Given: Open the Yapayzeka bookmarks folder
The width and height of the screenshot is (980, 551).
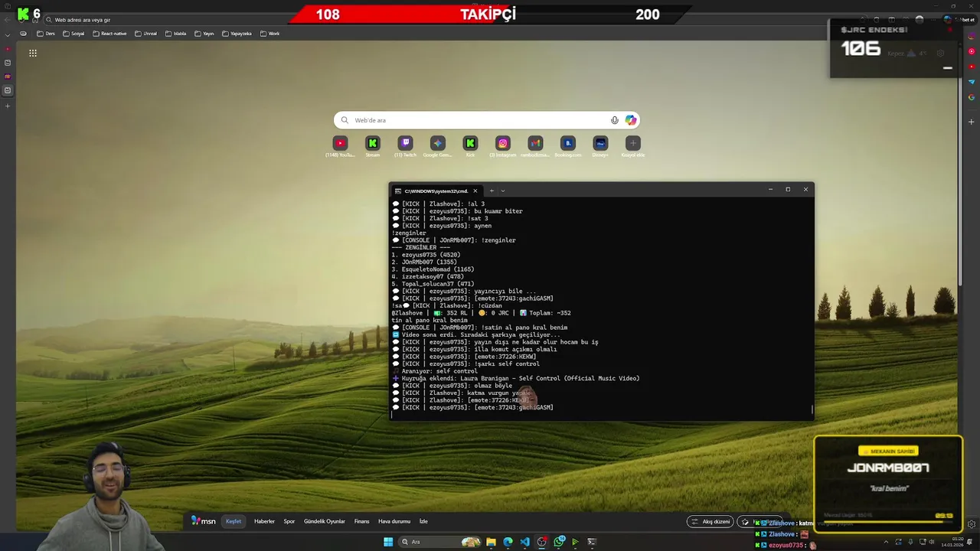Looking at the screenshot, I should click(x=237, y=34).
